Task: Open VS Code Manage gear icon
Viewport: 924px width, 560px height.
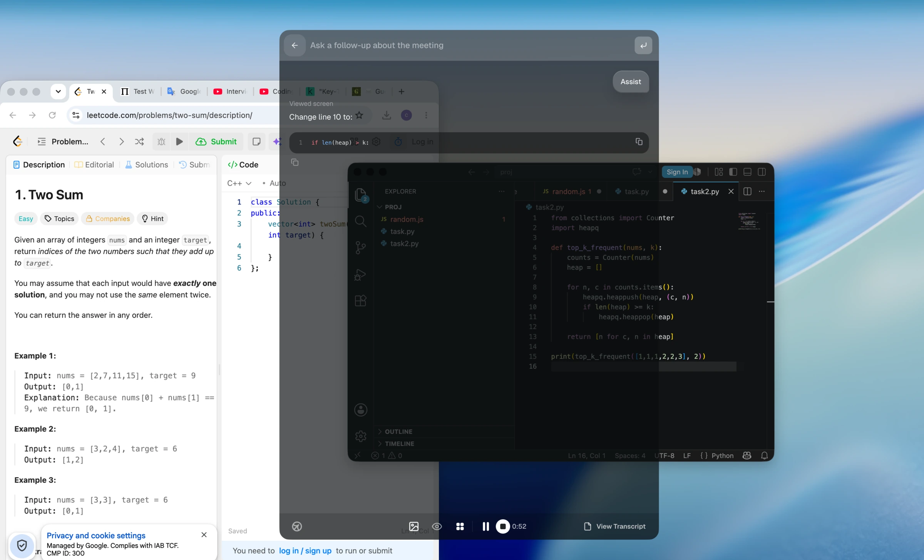Action: [360, 436]
